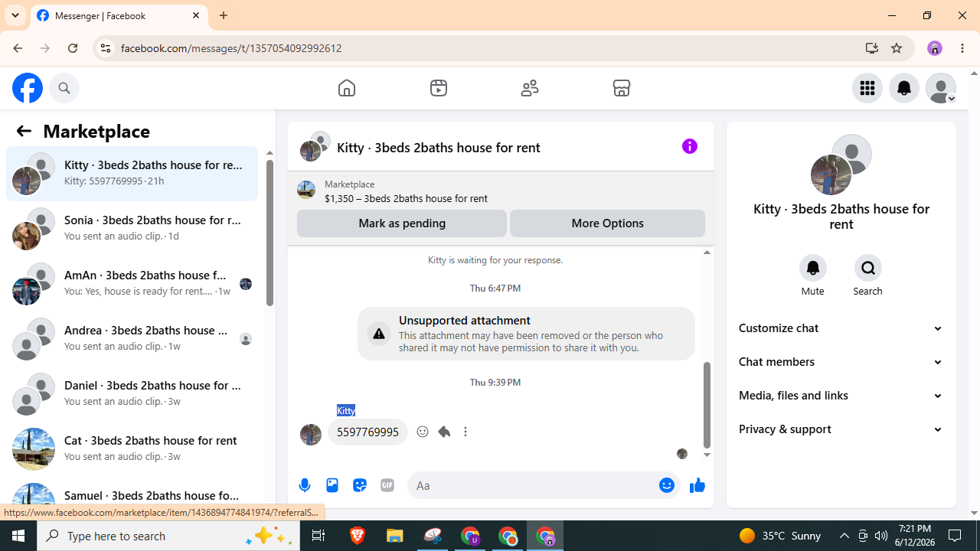The width and height of the screenshot is (980, 551).
Task: Open the account profile menu
Action: [941, 88]
